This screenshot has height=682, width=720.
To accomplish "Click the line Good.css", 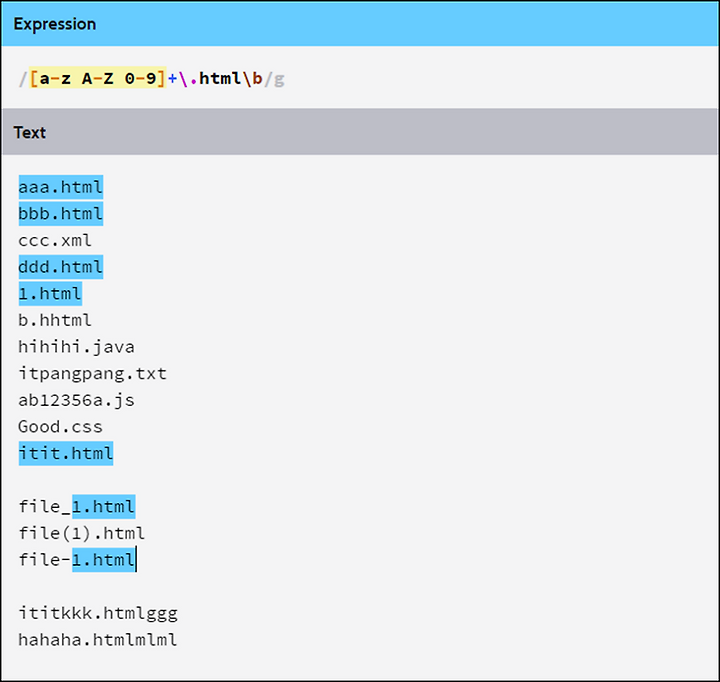I will coord(60,427).
